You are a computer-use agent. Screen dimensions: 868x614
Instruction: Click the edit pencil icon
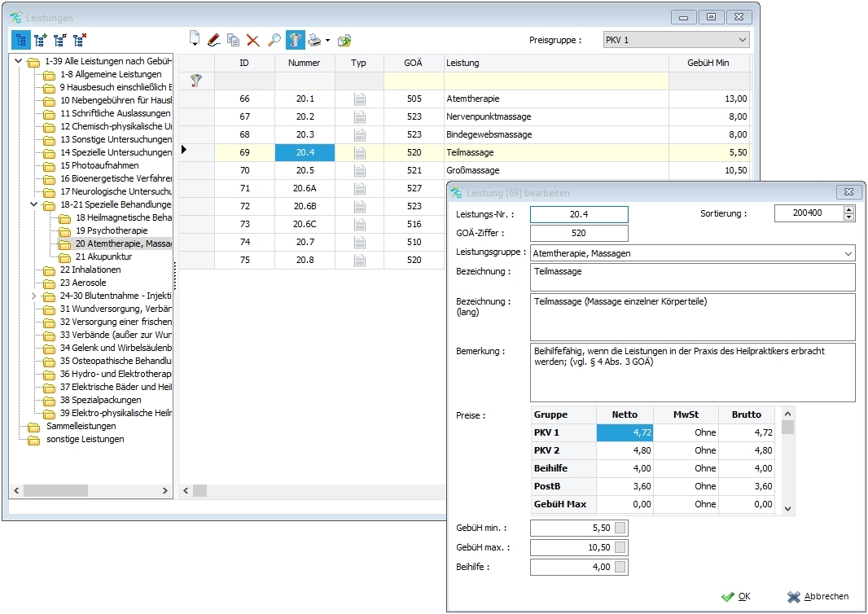pos(214,39)
